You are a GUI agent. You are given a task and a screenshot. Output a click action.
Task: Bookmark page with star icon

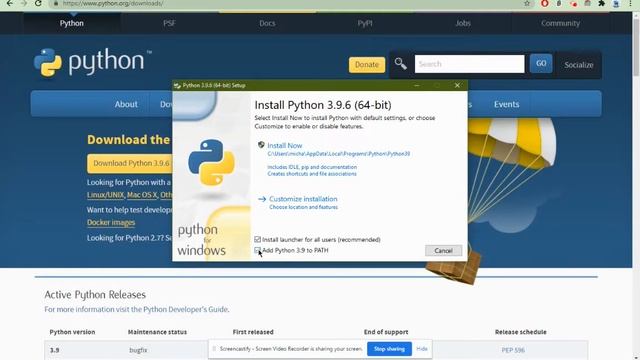527,3
